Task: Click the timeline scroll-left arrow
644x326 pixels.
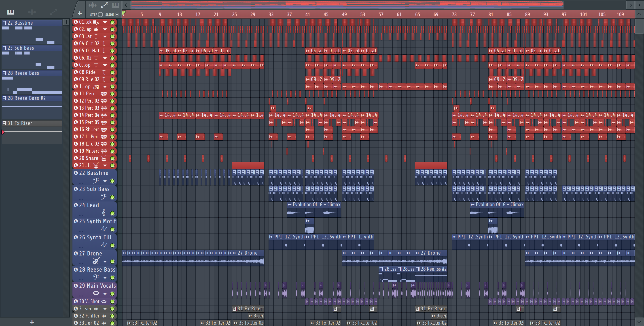Action: [x=126, y=5]
